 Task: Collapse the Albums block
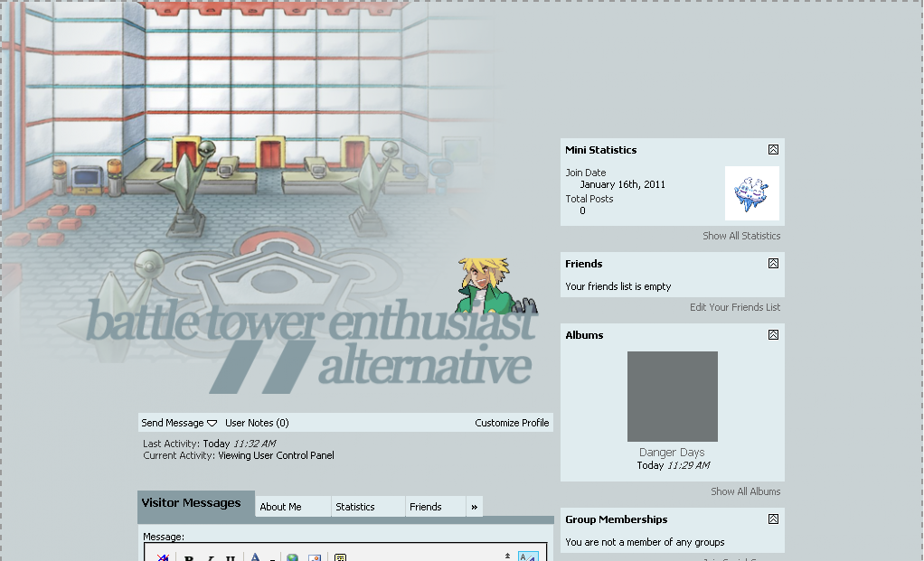(x=773, y=334)
